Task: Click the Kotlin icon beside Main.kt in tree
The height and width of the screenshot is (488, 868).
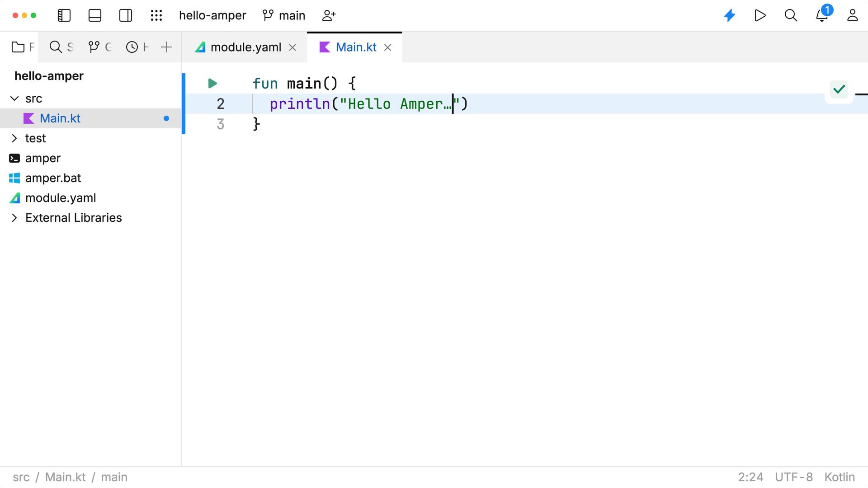Action: tap(28, 118)
